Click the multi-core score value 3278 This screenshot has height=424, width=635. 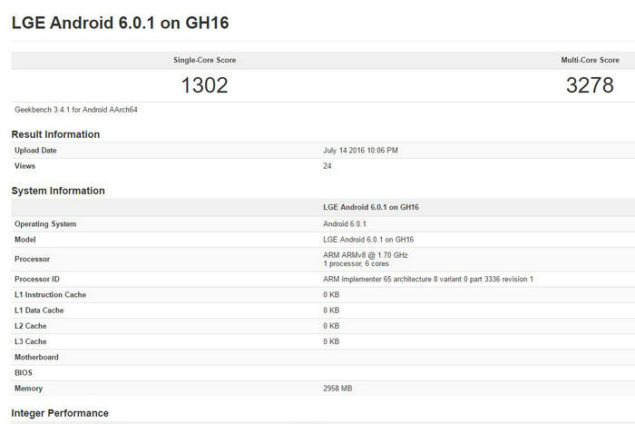[590, 86]
